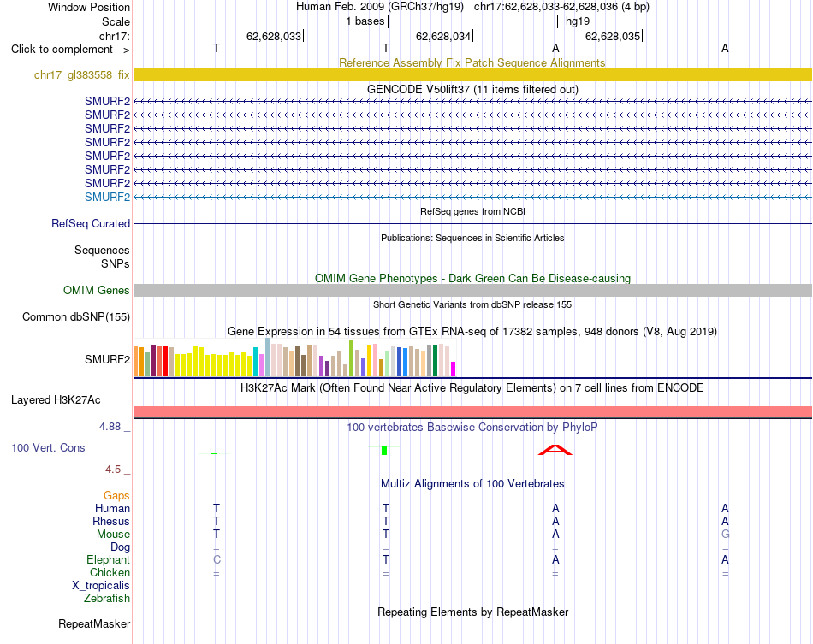Open Publications: Sequences in Scientific Articles title
This screenshot has height=644, width=813.
472,238
